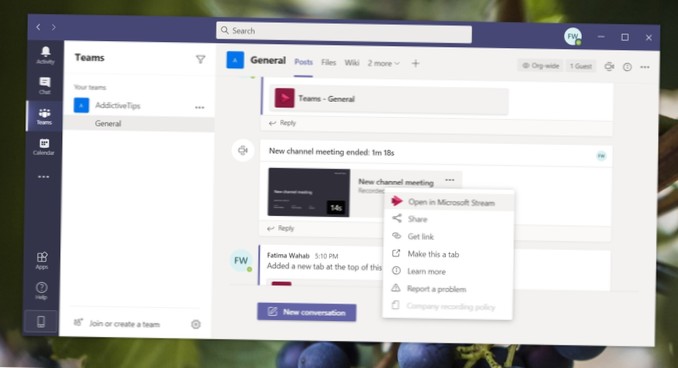678x368 pixels.
Task: Open channel info icon
Action: [x=627, y=67]
